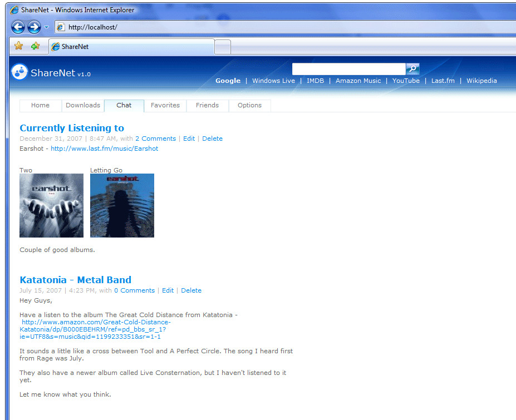Image resolution: width=516 pixels, height=420 pixels.
Task: Open the Currently Listening to post title
Action: coord(72,129)
